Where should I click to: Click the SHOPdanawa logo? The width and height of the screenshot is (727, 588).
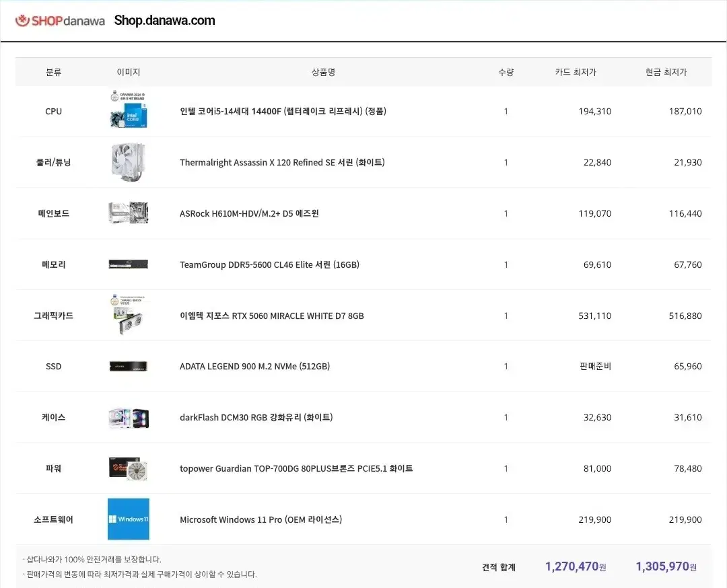[x=61, y=21]
